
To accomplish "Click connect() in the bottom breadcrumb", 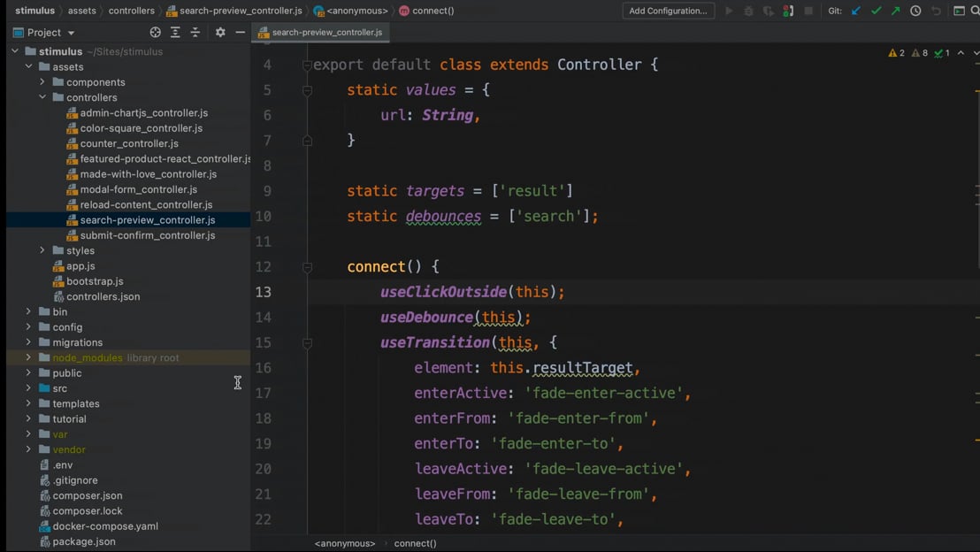I will point(415,543).
